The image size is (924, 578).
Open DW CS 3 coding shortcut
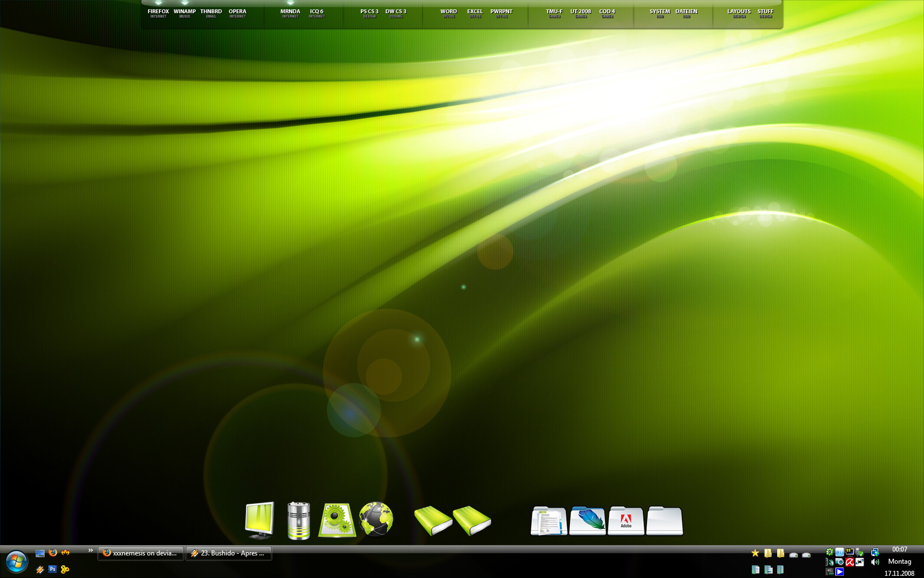coord(396,13)
